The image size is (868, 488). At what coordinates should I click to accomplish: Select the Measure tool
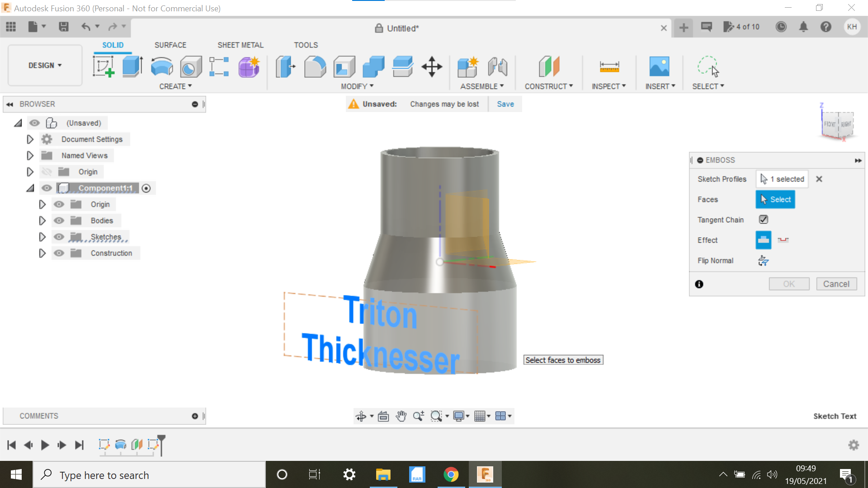(609, 67)
